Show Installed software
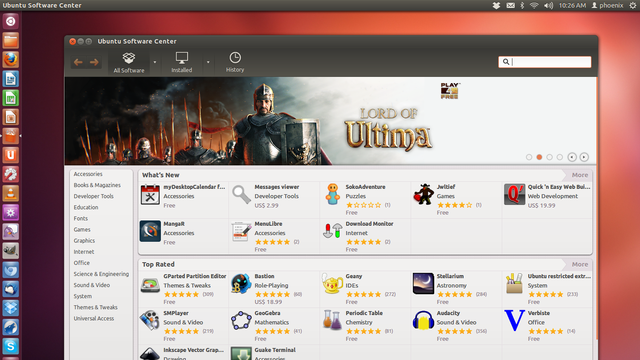Image resolution: width=640 pixels, height=360 pixels. click(x=182, y=62)
